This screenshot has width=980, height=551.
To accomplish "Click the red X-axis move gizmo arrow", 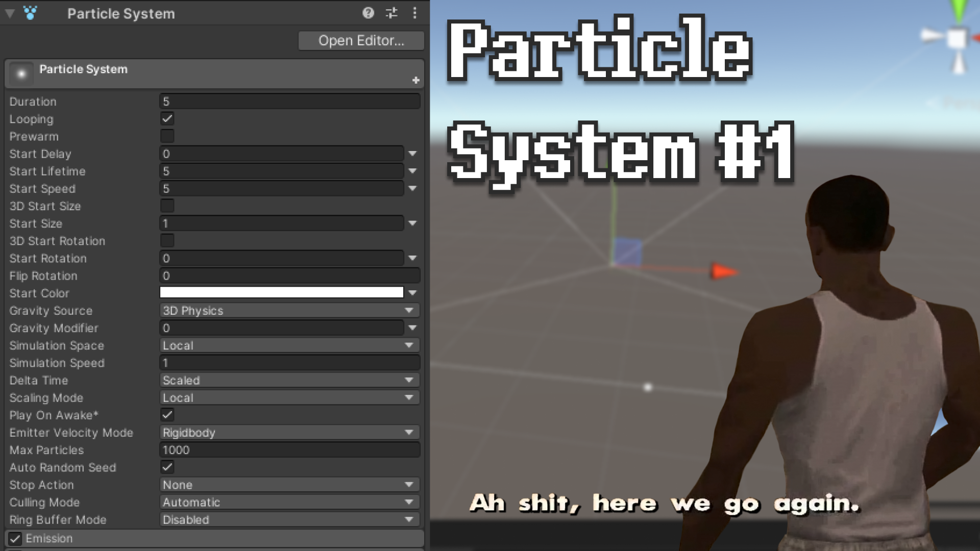I will [724, 271].
